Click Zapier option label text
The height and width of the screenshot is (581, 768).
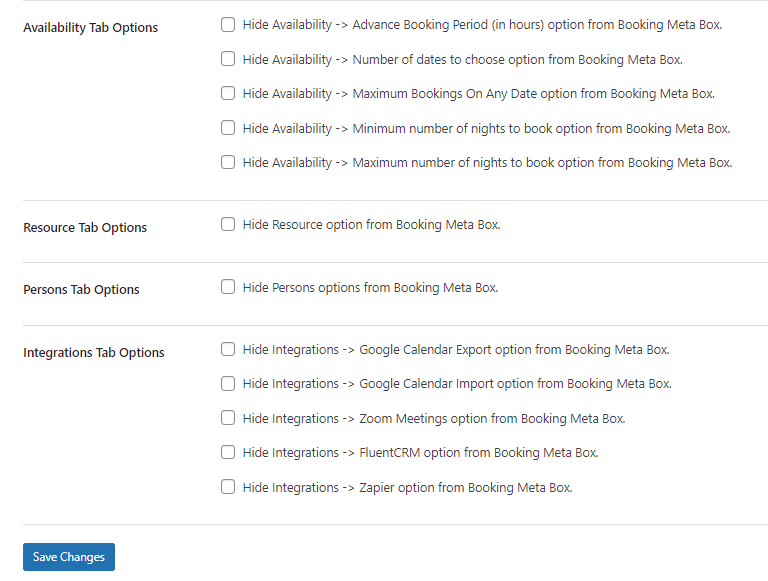click(x=408, y=488)
